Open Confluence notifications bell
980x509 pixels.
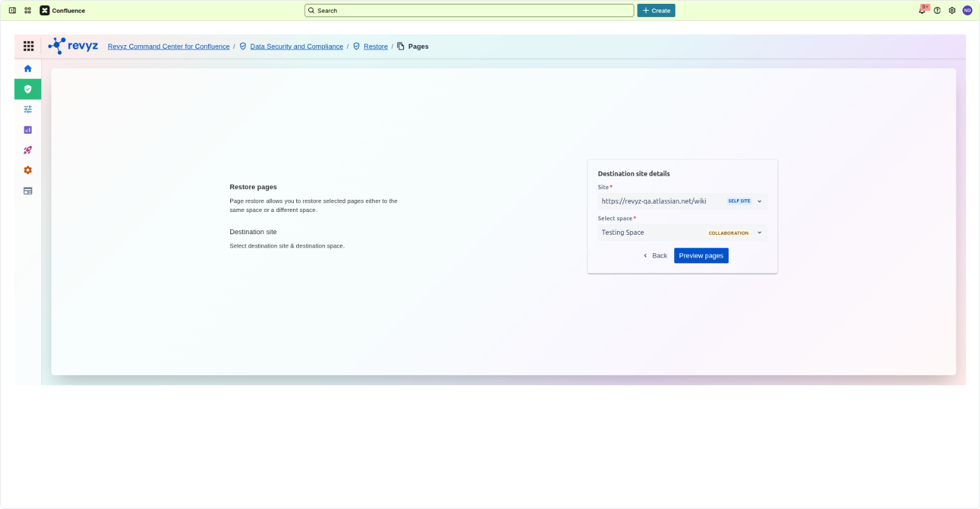pyautogui.click(x=922, y=11)
